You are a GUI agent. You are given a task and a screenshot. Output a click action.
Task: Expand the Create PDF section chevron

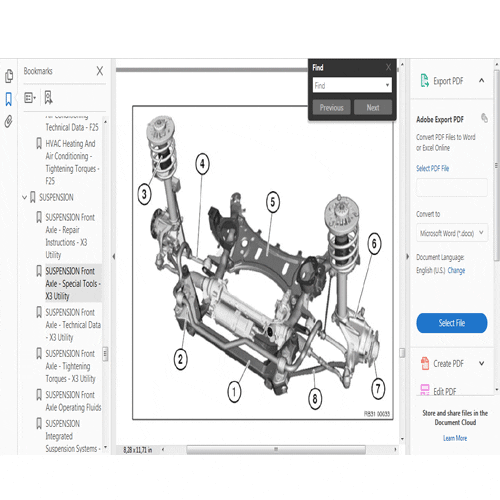coord(482,363)
